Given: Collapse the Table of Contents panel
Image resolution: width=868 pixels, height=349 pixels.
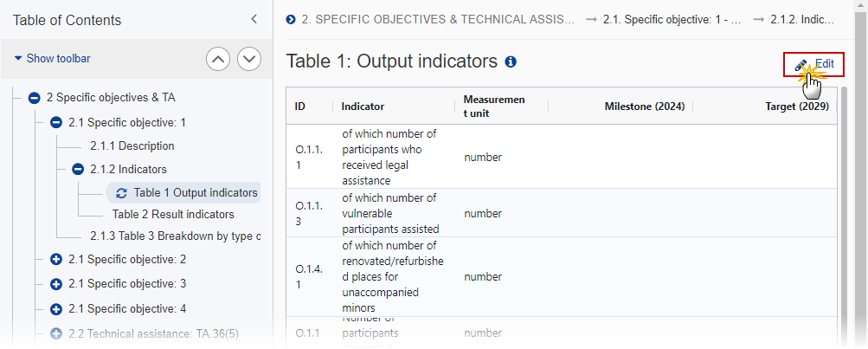Looking at the screenshot, I should pos(254,20).
